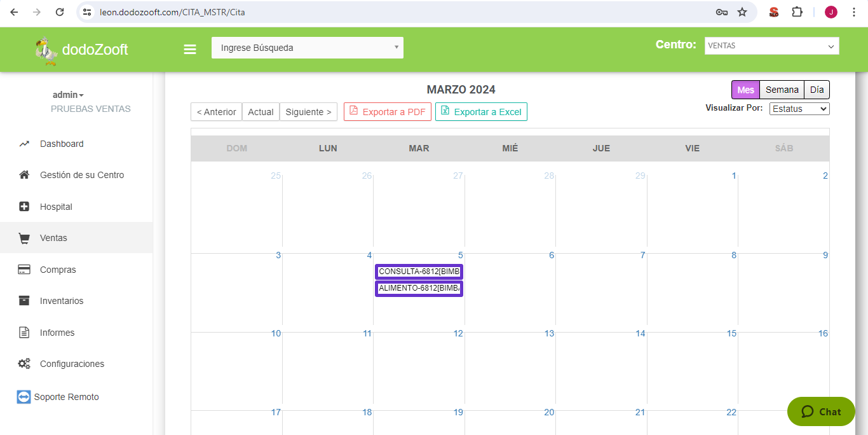This screenshot has height=435, width=868.
Task: Open browser extensions puzzle icon
Action: pos(797,12)
